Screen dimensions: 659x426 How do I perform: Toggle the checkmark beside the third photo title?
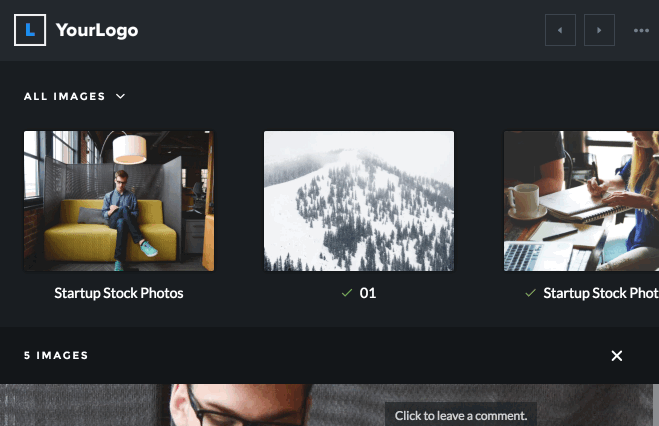[530, 293]
